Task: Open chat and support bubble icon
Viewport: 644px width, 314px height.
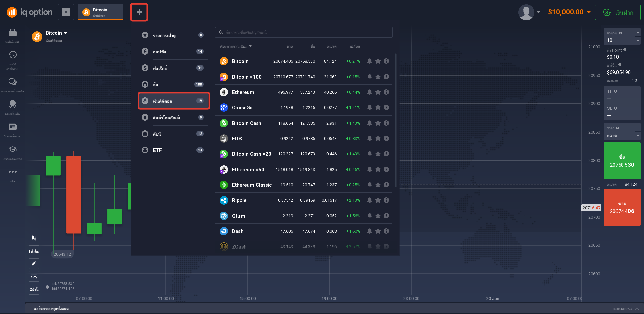Action: (x=13, y=82)
